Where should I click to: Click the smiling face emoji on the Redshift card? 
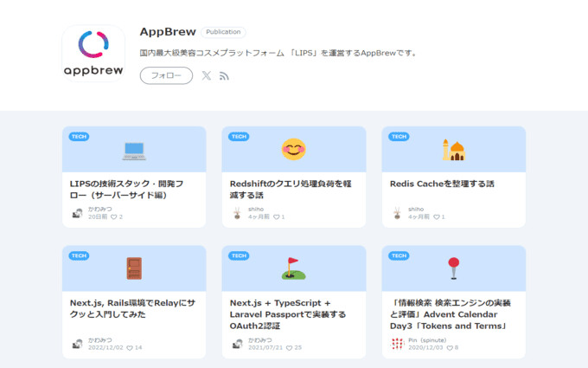tap(294, 149)
